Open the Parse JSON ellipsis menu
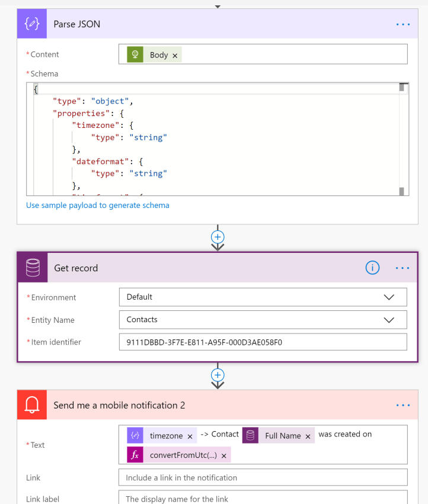 pos(403,24)
